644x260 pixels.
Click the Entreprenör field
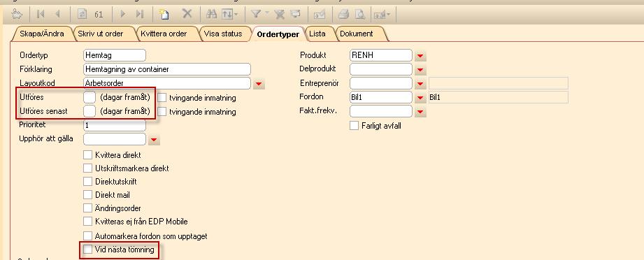tap(381, 83)
